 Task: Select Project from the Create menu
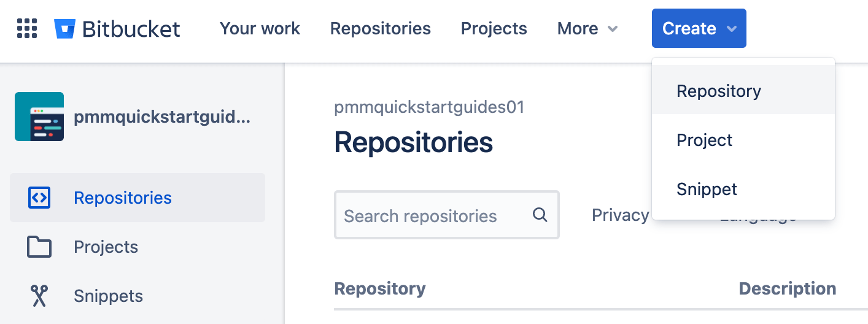pyautogui.click(x=704, y=140)
